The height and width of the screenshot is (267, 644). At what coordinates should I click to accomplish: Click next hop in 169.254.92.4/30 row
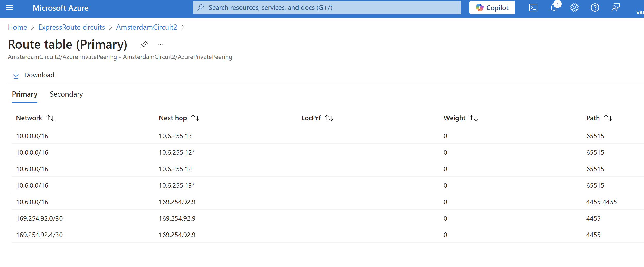[177, 235]
